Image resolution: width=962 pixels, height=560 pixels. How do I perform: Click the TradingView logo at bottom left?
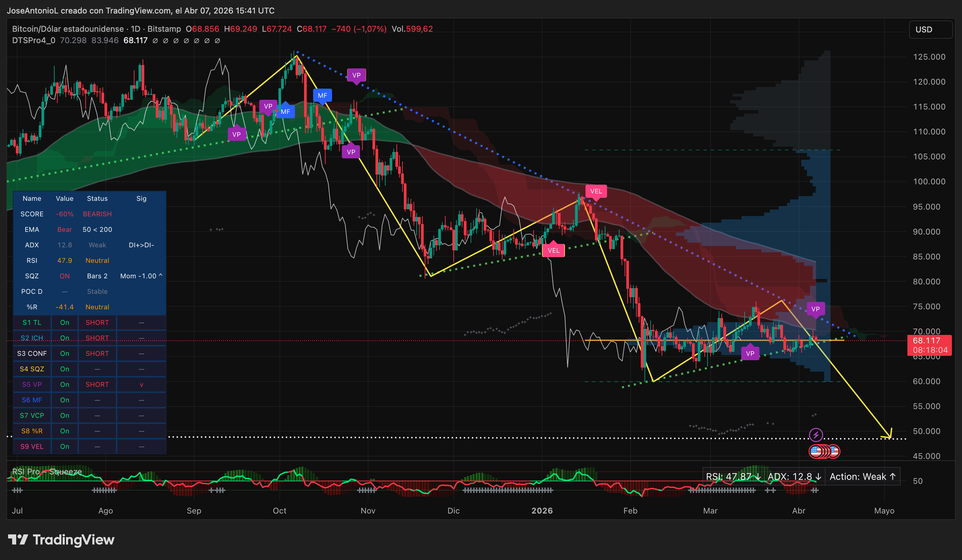(x=61, y=540)
